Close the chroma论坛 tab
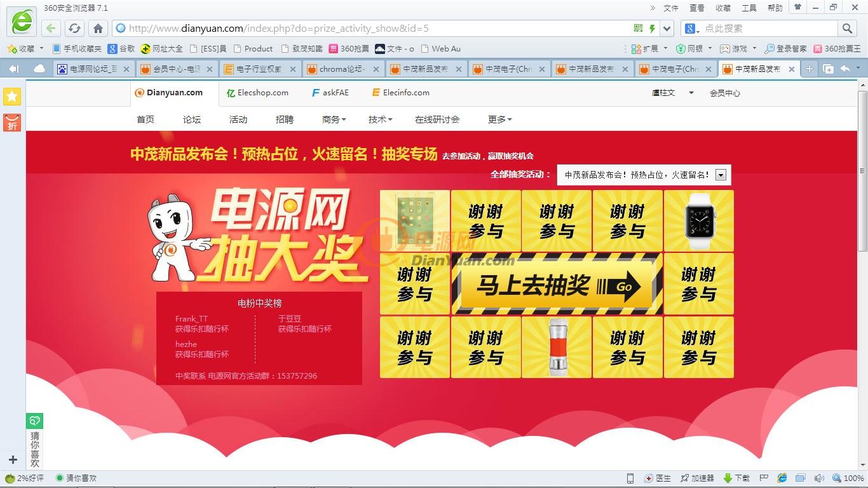The height and width of the screenshot is (488, 868). tap(376, 69)
